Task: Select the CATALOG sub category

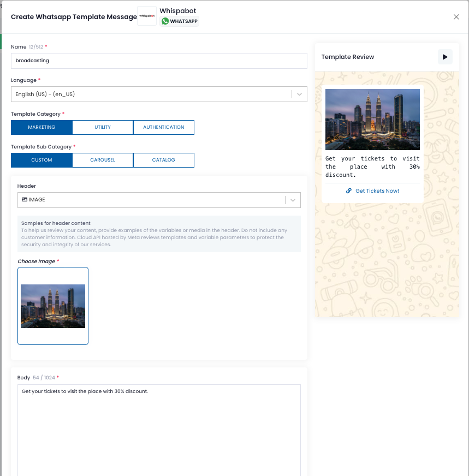Action: (x=164, y=160)
